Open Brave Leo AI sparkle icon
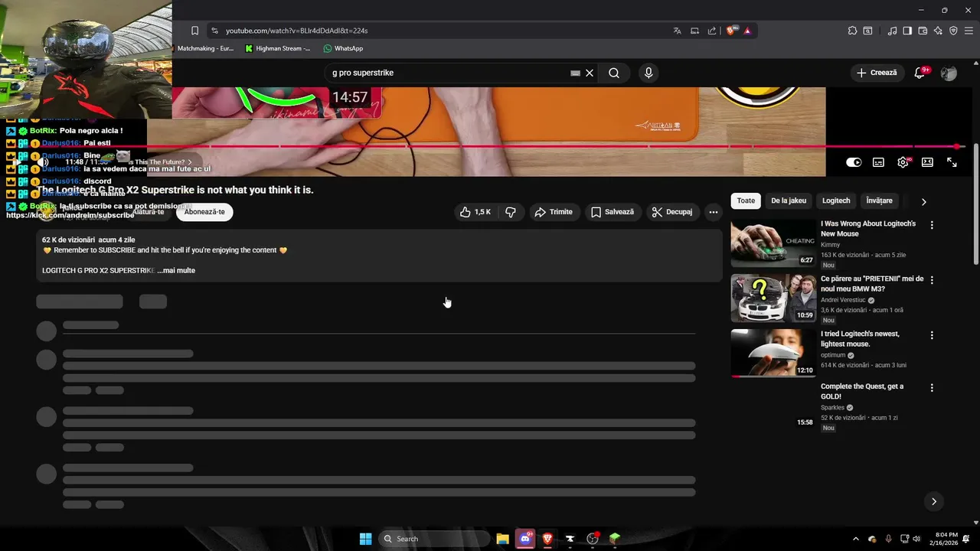 pyautogui.click(x=938, y=31)
